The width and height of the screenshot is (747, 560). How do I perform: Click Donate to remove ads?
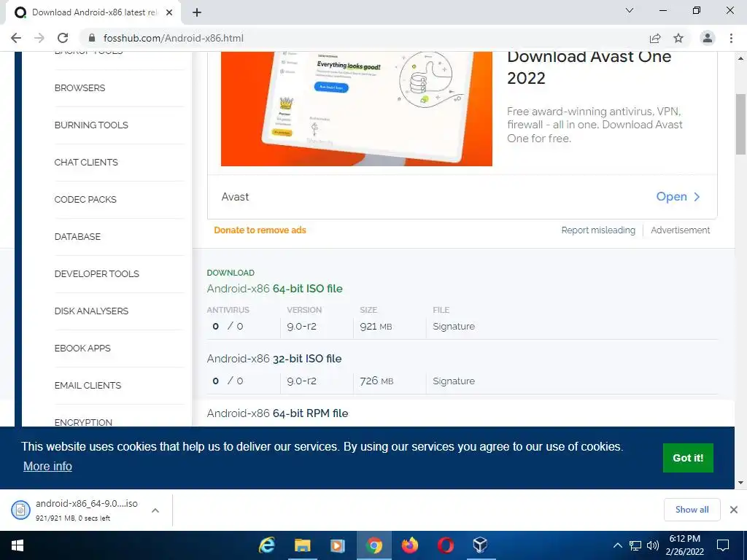click(x=260, y=230)
